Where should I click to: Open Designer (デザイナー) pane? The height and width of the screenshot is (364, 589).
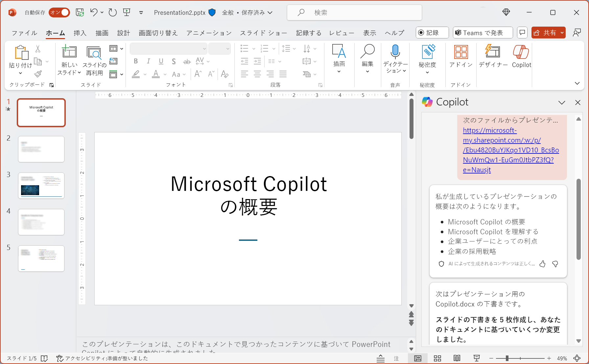pyautogui.click(x=493, y=56)
